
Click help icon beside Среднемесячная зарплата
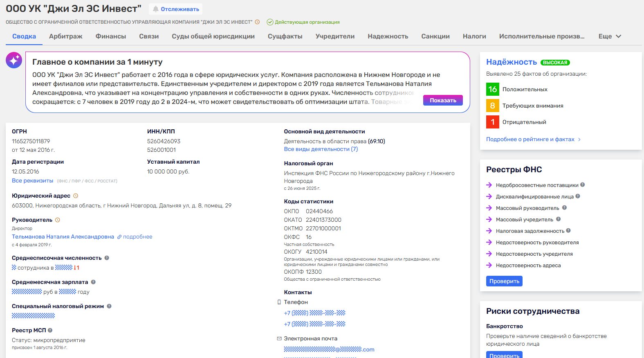(x=93, y=282)
